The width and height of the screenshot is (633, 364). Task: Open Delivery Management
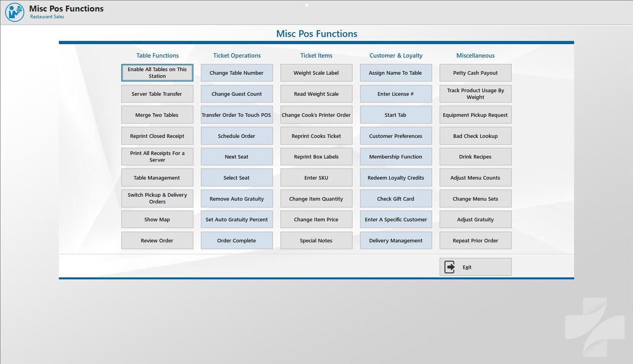pos(396,241)
